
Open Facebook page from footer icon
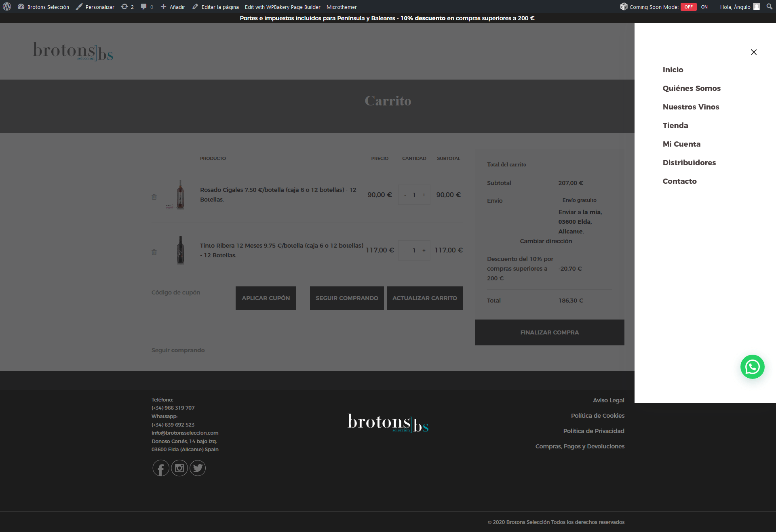161,468
